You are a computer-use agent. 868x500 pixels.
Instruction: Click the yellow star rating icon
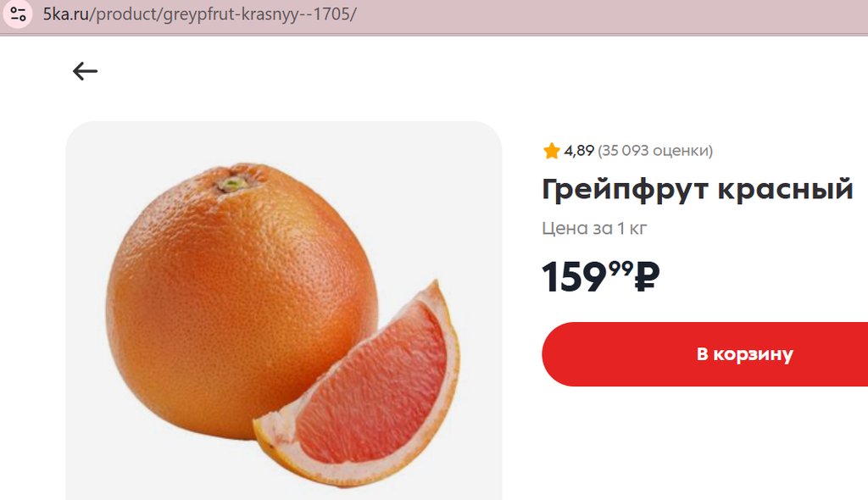point(551,152)
